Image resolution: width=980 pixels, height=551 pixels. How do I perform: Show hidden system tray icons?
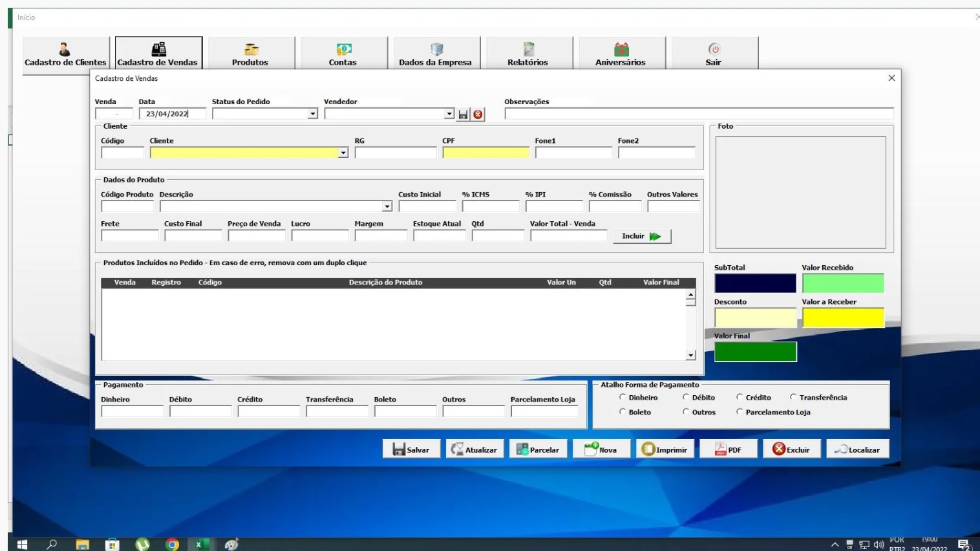[x=835, y=545]
